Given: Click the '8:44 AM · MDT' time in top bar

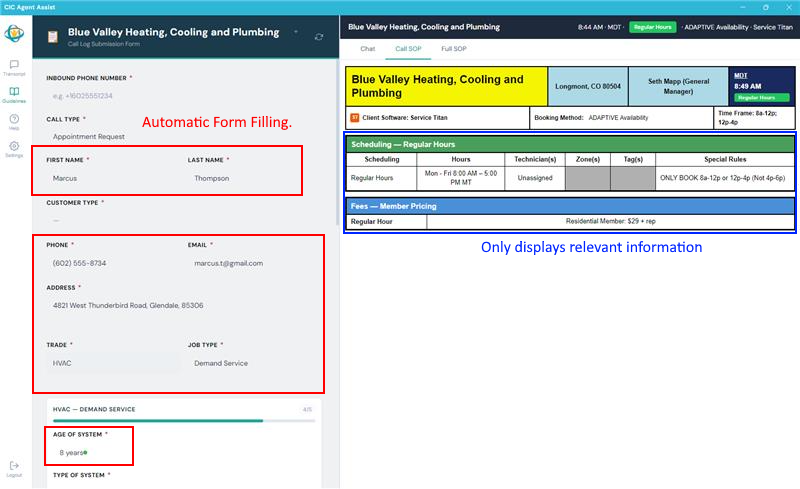Looking at the screenshot, I should [599, 27].
